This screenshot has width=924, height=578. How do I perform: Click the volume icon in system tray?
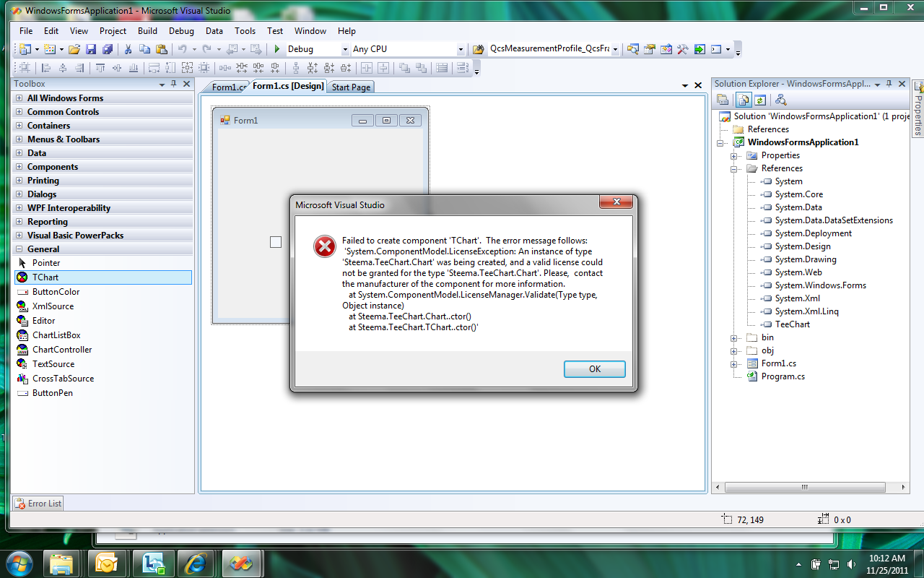[851, 564]
